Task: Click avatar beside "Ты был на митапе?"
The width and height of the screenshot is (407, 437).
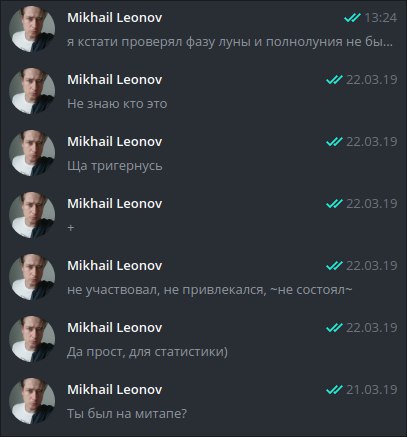Action: click(32, 401)
